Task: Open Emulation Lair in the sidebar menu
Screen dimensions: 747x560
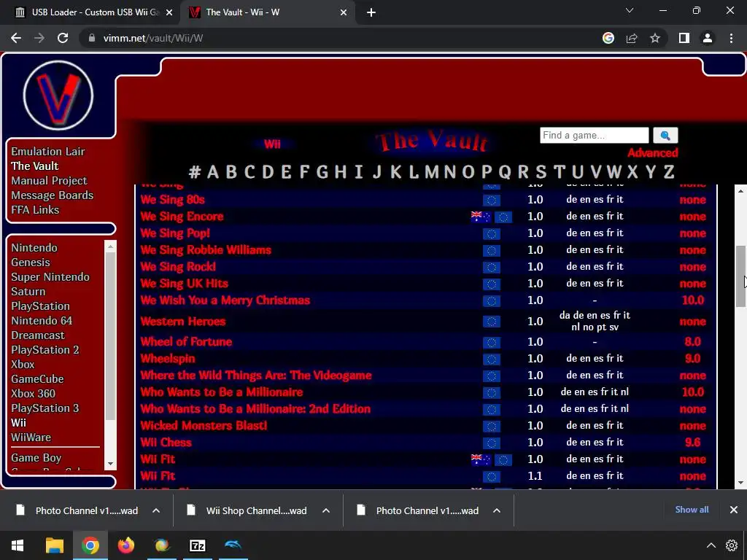Action: pyautogui.click(x=48, y=152)
